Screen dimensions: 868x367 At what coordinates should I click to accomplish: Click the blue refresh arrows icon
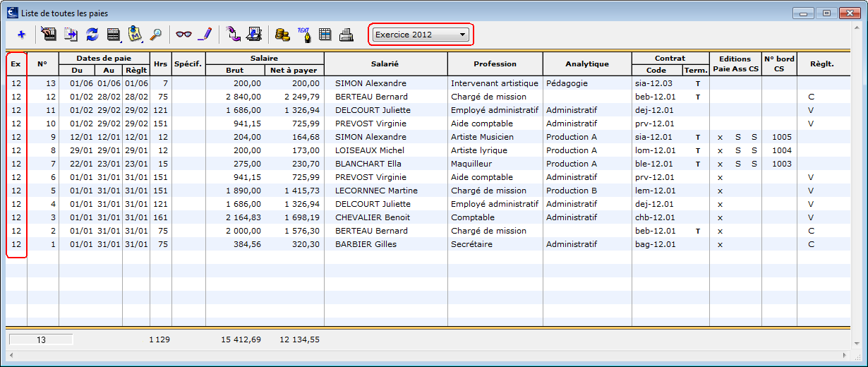[x=92, y=34]
